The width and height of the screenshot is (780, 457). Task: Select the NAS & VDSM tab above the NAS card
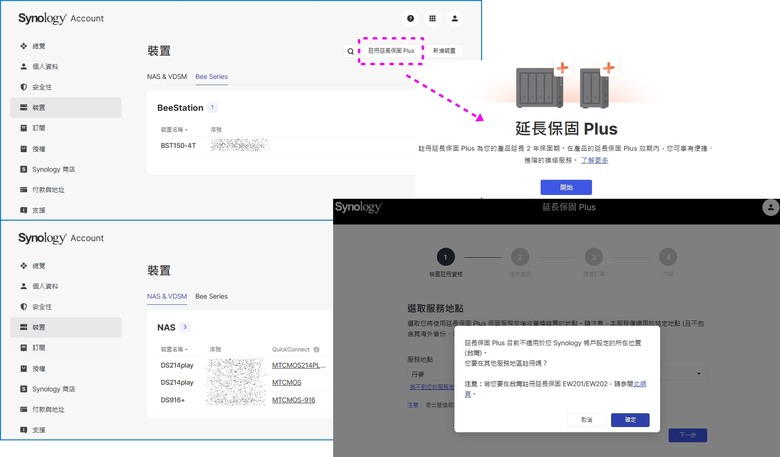(x=167, y=296)
